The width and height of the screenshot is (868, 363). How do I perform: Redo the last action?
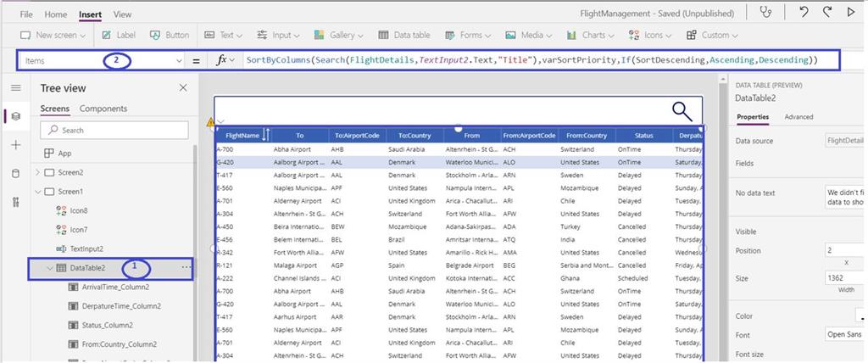coord(827,12)
